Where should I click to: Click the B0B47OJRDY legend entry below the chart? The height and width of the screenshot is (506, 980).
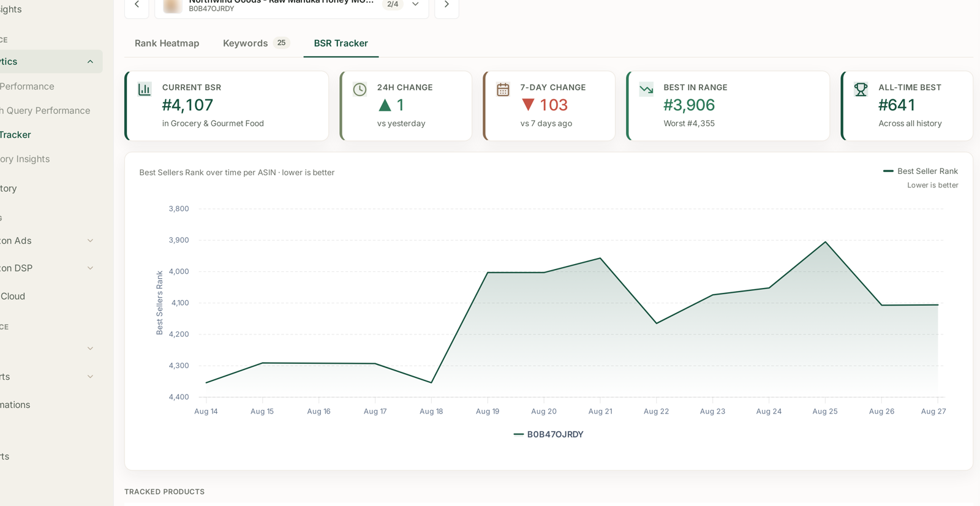tap(548, 435)
